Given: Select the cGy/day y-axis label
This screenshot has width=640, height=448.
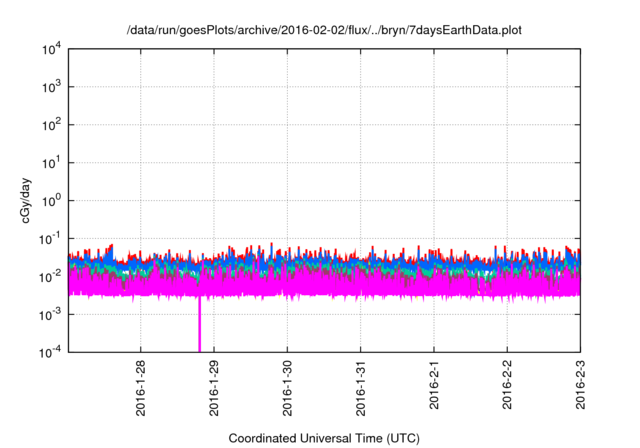Looking at the screenshot, I should pyautogui.click(x=26, y=200).
